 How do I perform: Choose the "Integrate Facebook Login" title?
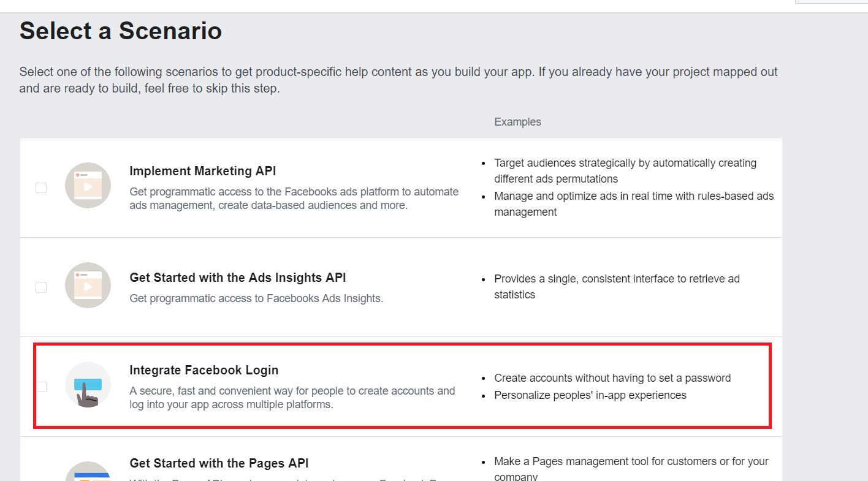[204, 370]
